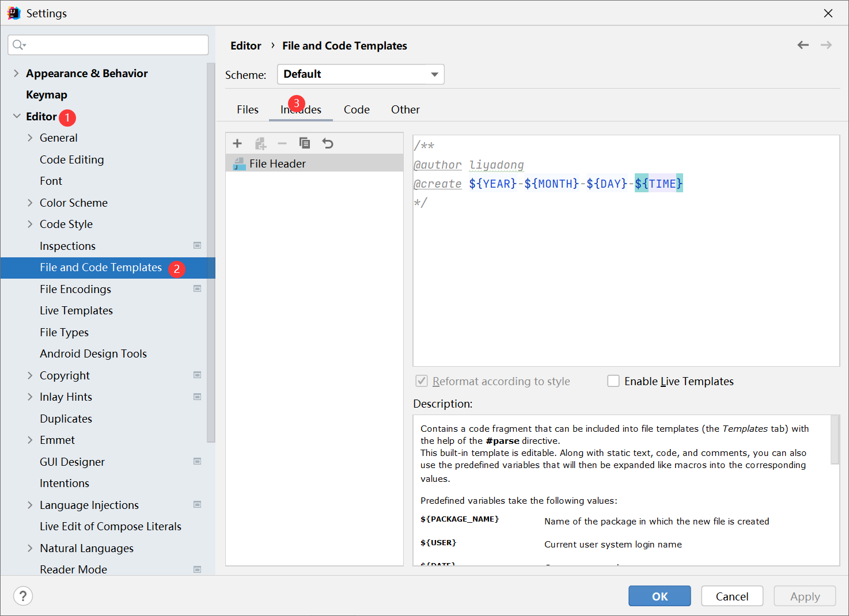Image resolution: width=849 pixels, height=616 pixels.
Task: Open File Types settings
Action: click(64, 332)
